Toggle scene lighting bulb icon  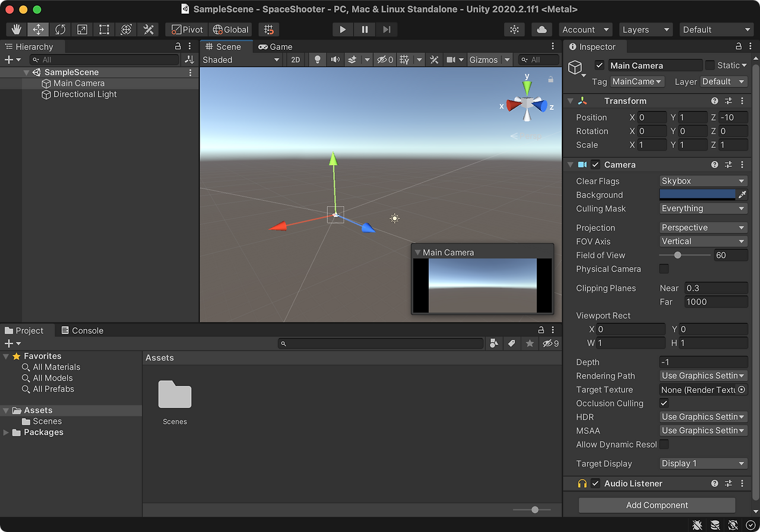point(318,59)
